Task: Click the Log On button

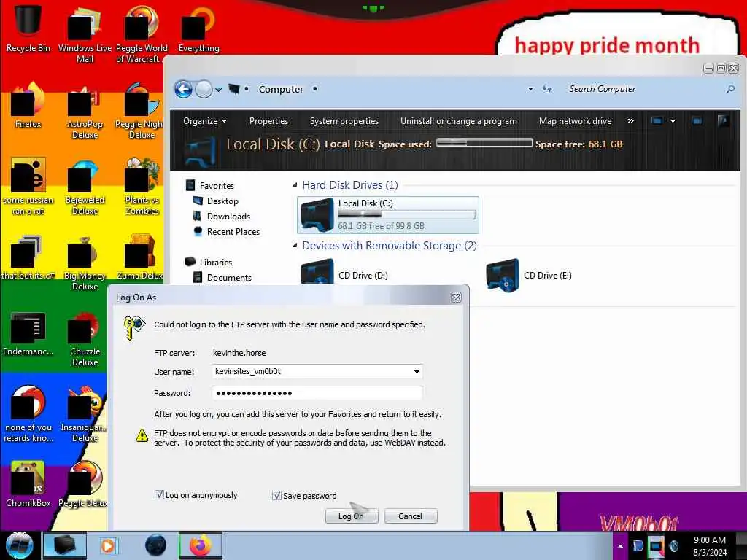Action: [352, 516]
